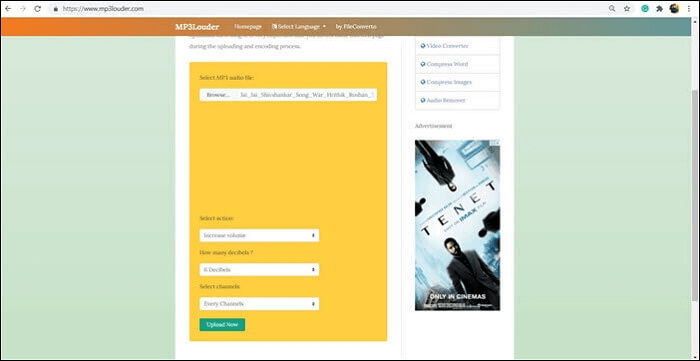700x361 pixels.
Task: Open the Increase volume action dropdown
Action: (259, 235)
